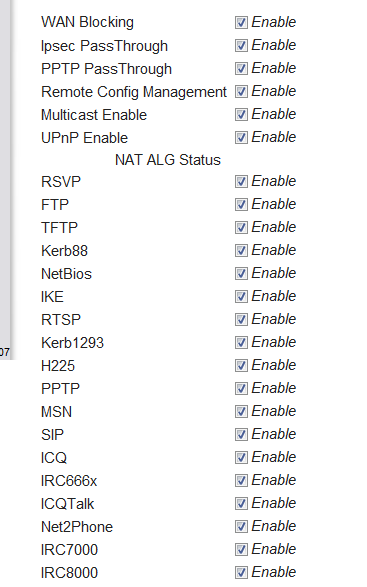This screenshot has width=367, height=587.
Task: Uncheck Multicast Enable checkbox
Action: pos(241,115)
